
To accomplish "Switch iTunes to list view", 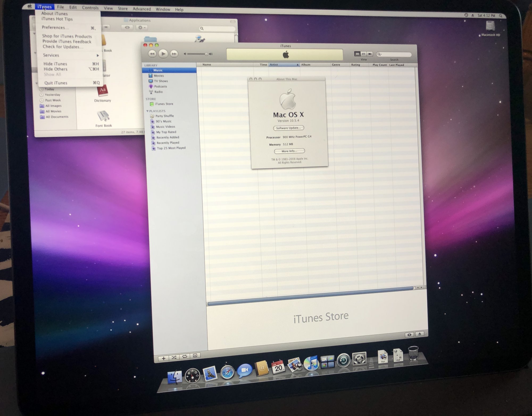I will [357, 54].
